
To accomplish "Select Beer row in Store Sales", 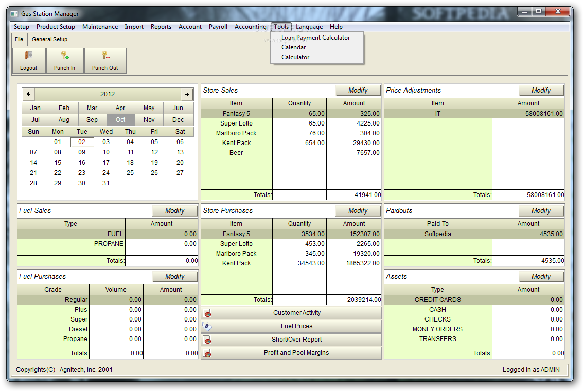I will click(291, 153).
